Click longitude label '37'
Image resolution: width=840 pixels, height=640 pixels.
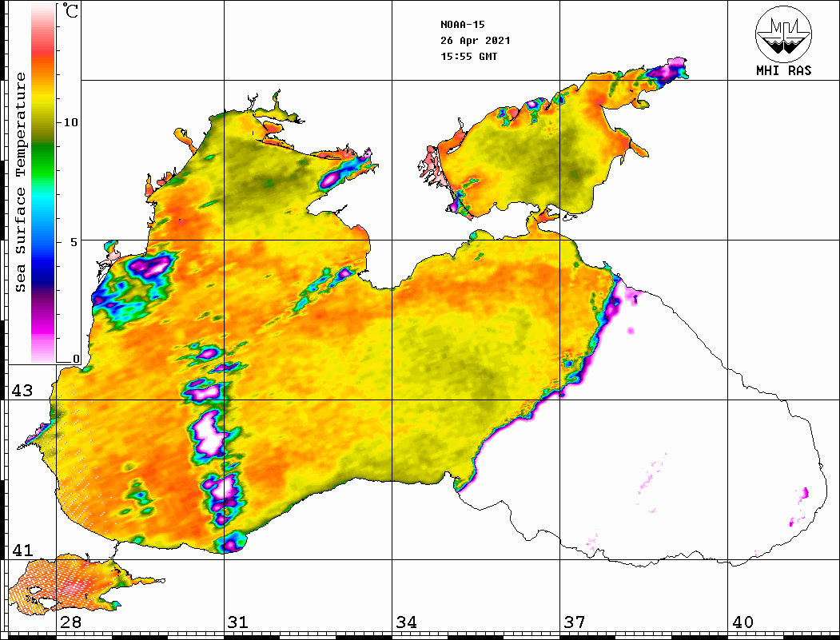575,622
